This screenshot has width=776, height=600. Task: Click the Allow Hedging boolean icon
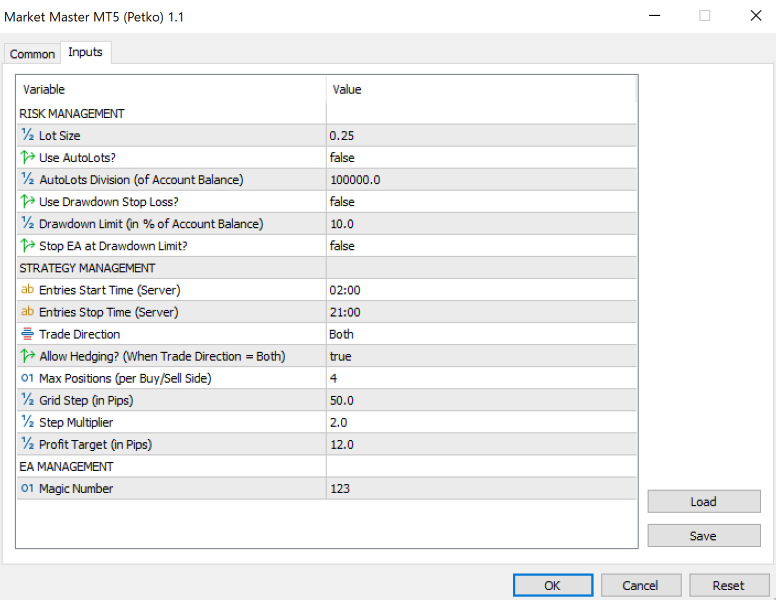click(x=27, y=356)
